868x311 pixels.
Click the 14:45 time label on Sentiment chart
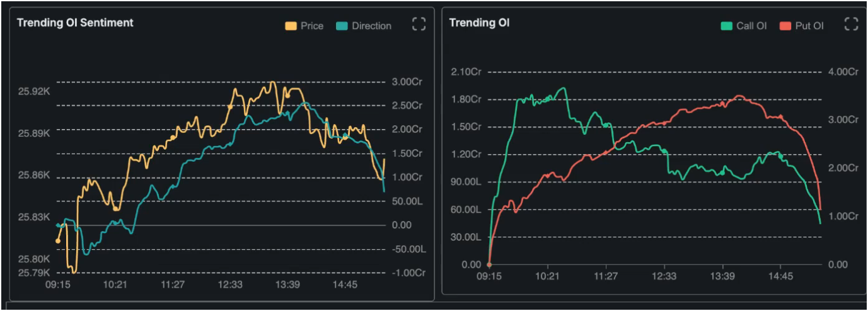tap(345, 285)
